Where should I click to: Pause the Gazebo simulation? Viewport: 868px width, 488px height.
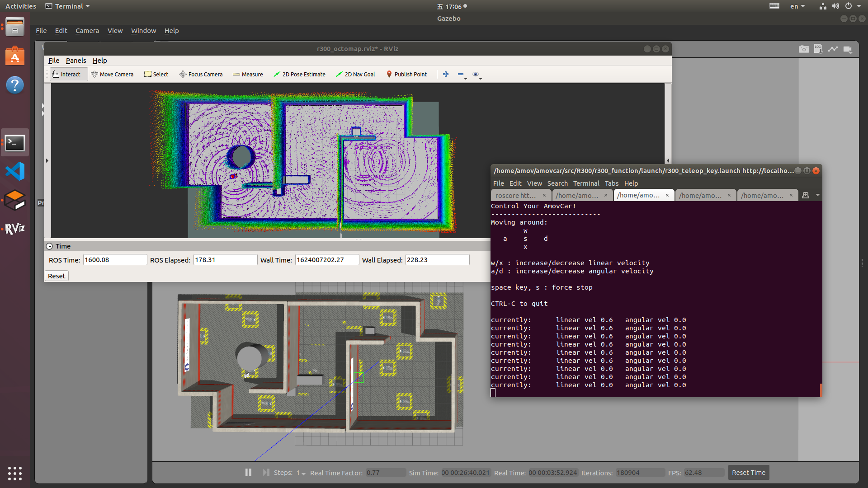[x=248, y=472]
